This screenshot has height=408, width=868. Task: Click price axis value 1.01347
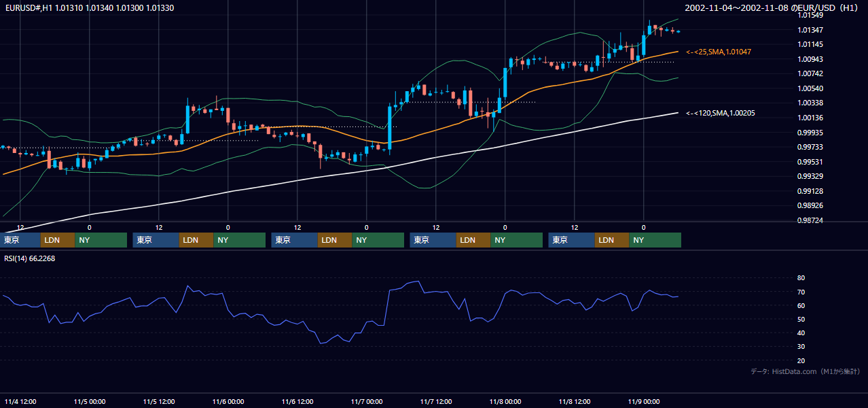click(x=810, y=30)
